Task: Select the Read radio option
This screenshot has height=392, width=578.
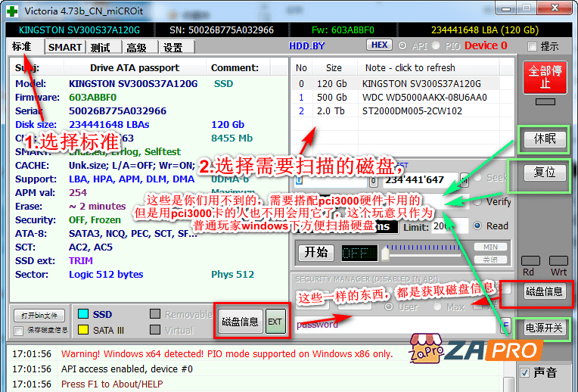Action: (478, 226)
